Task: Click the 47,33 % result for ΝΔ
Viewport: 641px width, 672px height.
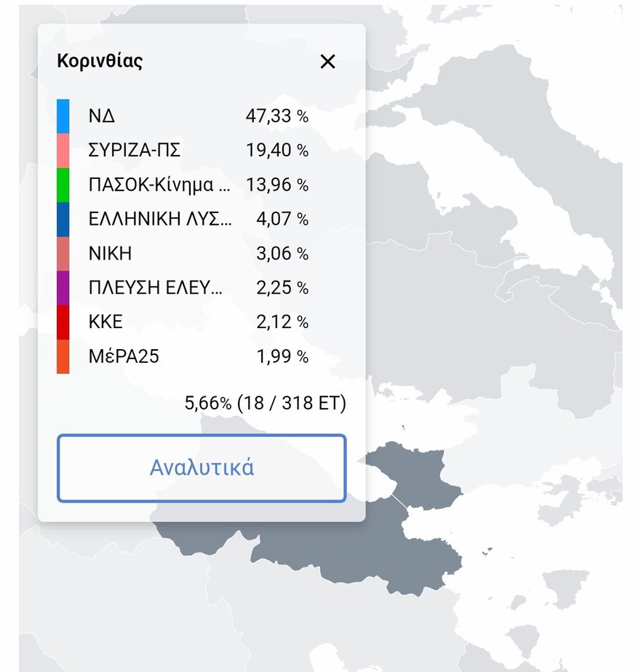Action: [x=277, y=116]
